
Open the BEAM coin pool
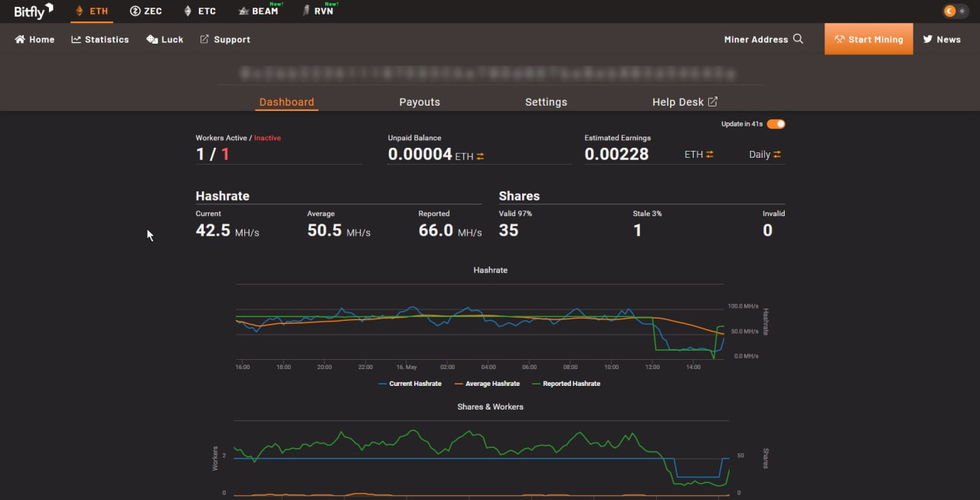pyautogui.click(x=258, y=11)
